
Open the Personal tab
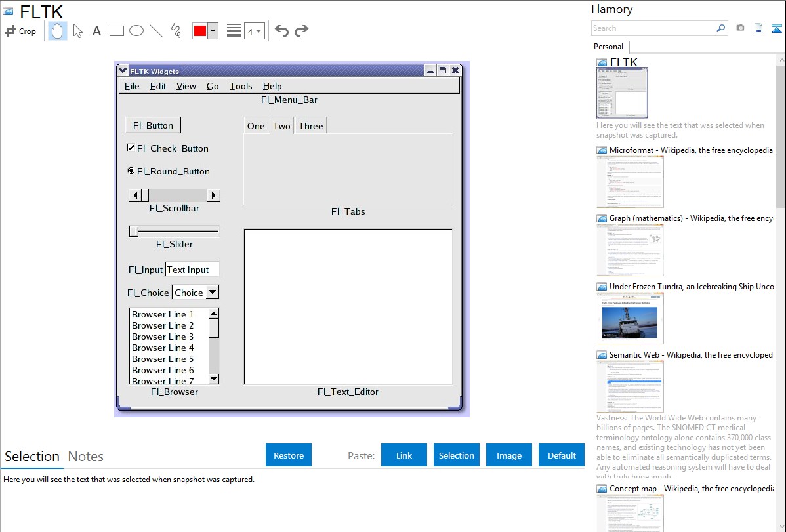tap(608, 47)
